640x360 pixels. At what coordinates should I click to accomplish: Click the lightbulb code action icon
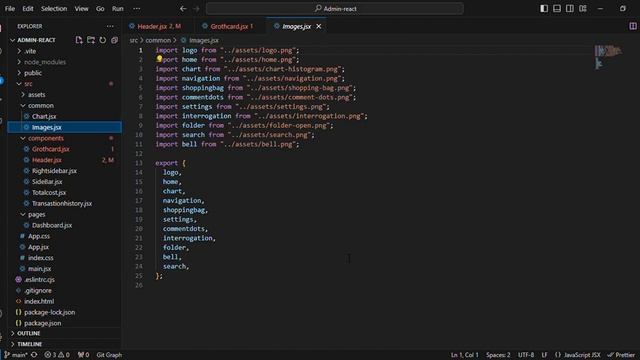pyautogui.click(x=159, y=59)
